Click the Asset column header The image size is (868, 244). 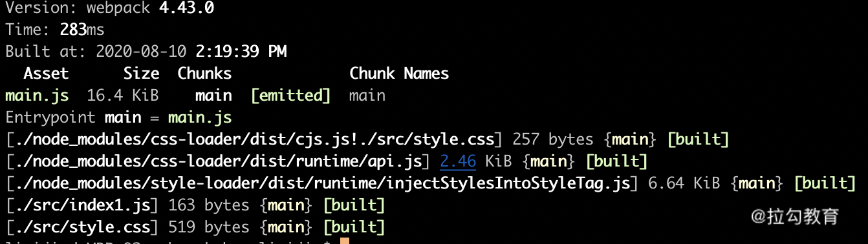point(46,74)
